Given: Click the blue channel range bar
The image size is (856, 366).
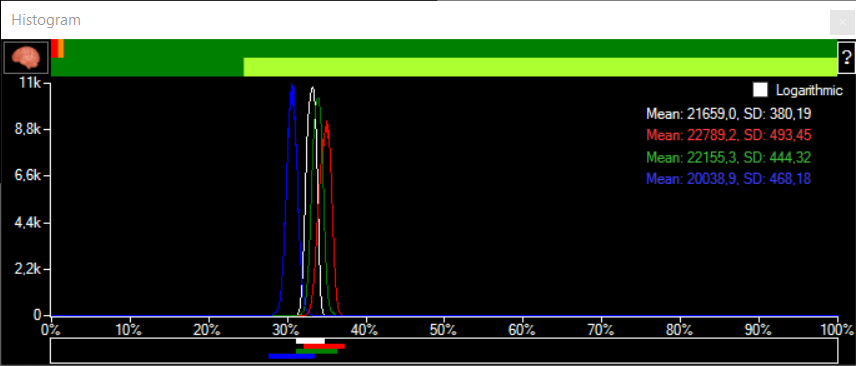Looking at the screenshot, I should click(292, 356).
